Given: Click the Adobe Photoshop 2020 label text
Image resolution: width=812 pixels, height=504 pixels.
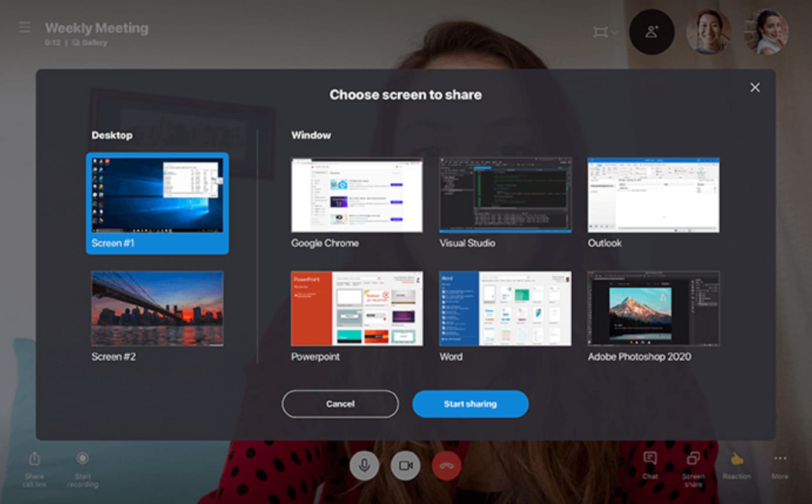Looking at the screenshot, I should (x=639, y=357).
